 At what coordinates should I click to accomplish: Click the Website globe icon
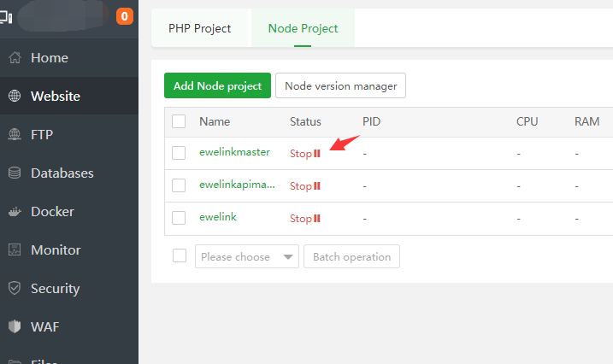click(x=15, y=97)
